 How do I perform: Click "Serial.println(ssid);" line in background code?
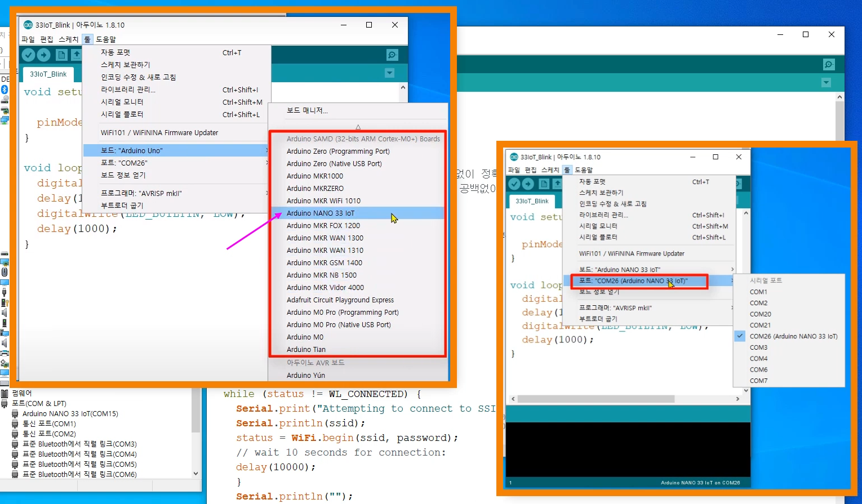[x=300, y=423]
